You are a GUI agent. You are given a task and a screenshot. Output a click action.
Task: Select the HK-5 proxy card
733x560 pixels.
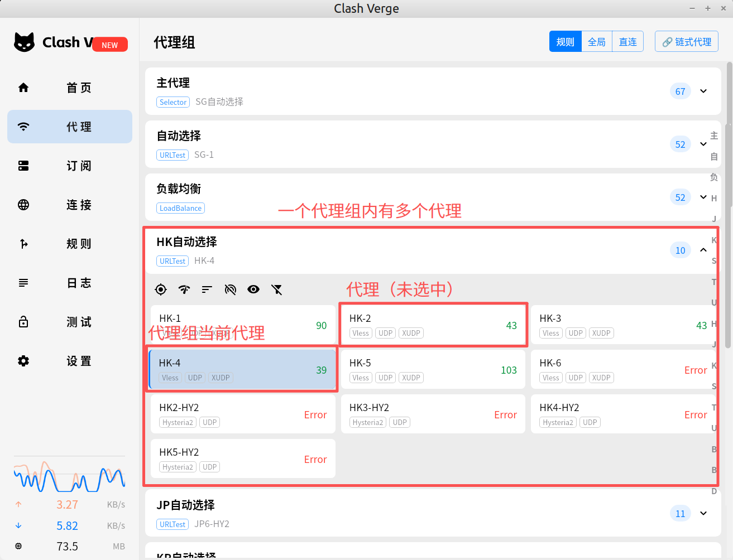click(433, 369)
